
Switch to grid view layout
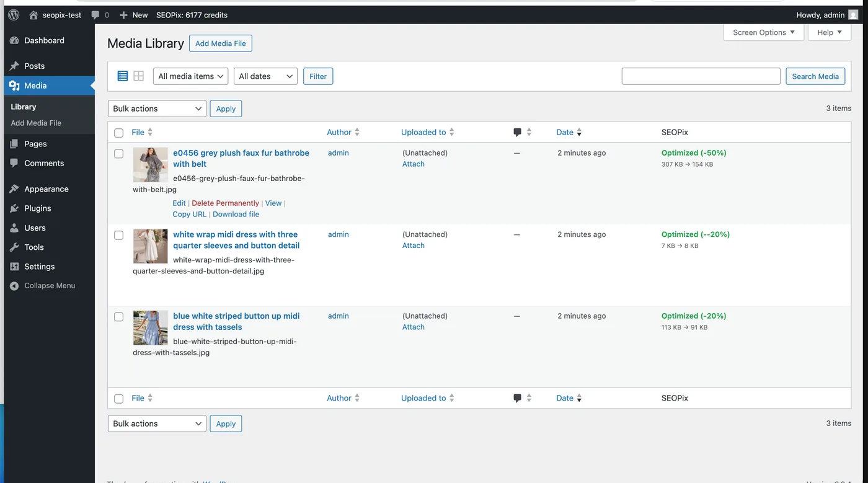click(x=138, y=76)
